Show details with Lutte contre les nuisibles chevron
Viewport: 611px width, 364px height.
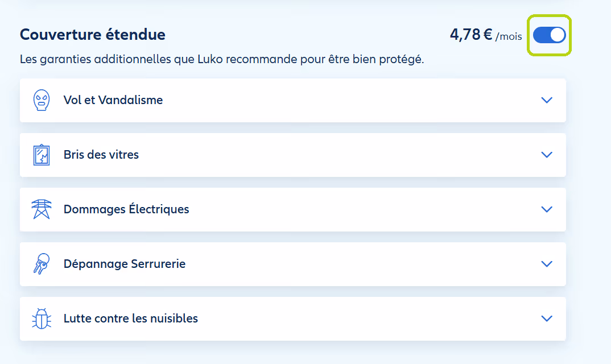547,318
